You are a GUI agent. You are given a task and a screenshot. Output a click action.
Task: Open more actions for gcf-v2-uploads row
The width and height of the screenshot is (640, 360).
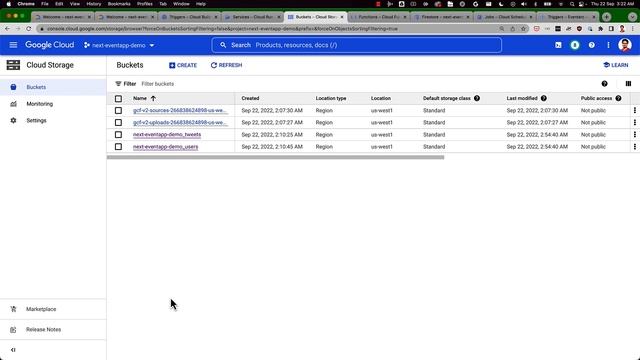click(635, 122)
